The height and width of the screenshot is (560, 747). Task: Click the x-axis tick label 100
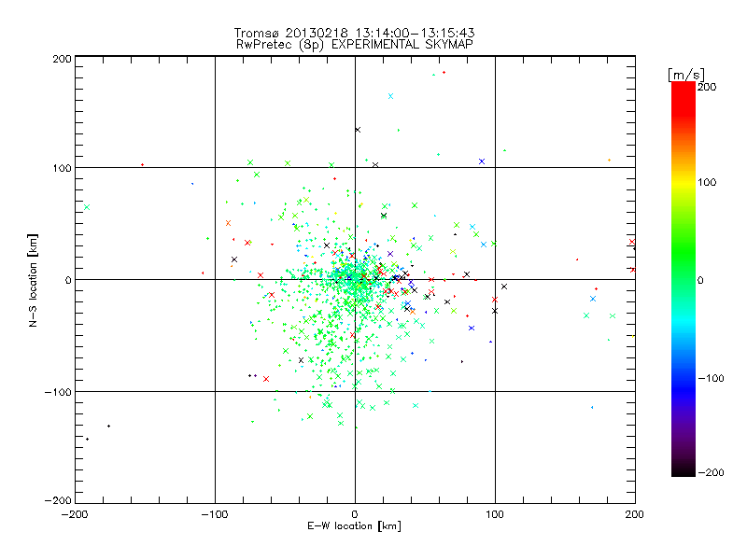pyautogui.click(x=495, y=514)
